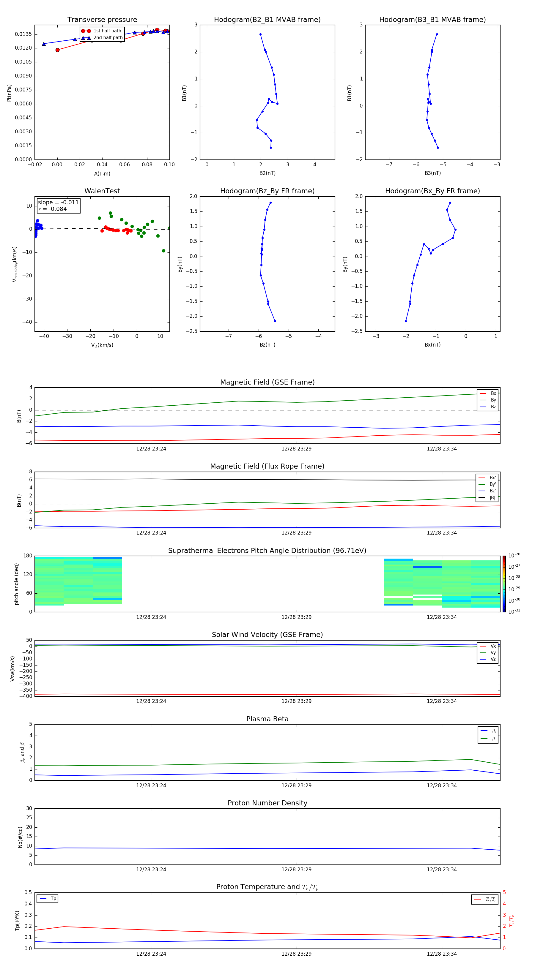Click the Suprathermal Electrons Pitch Angle Distribution title
The image size is (535, 980).
tap(267, 551)
